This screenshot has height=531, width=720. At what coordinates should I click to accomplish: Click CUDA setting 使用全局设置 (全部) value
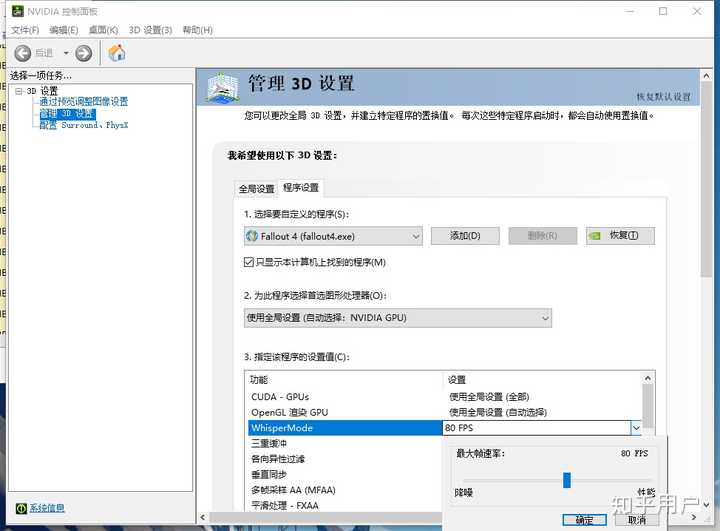pos(489,397)
